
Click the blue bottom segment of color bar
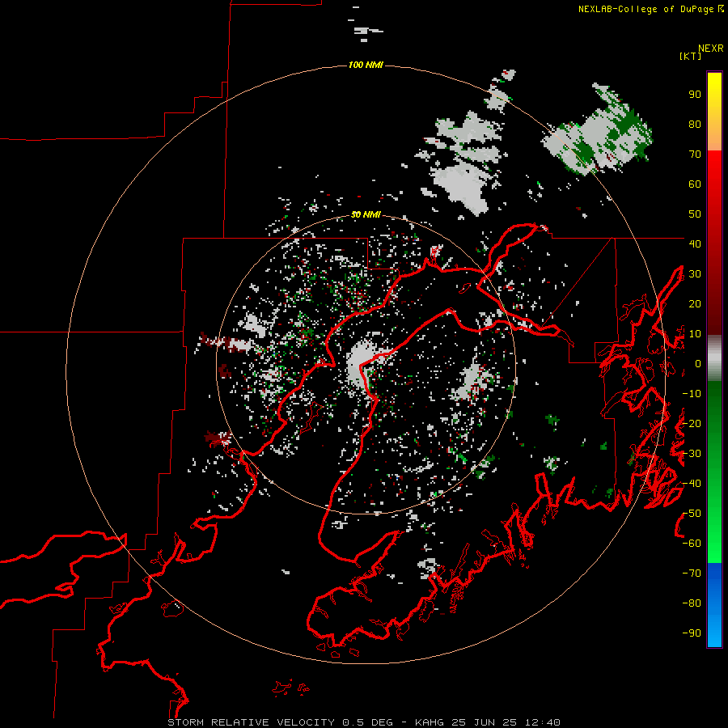(714, 605)
